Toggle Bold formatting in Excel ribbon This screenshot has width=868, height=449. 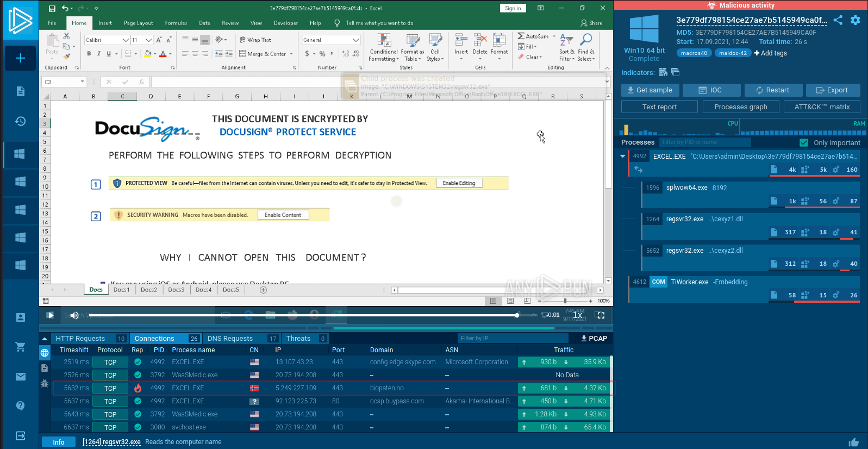tap(89, 54)
